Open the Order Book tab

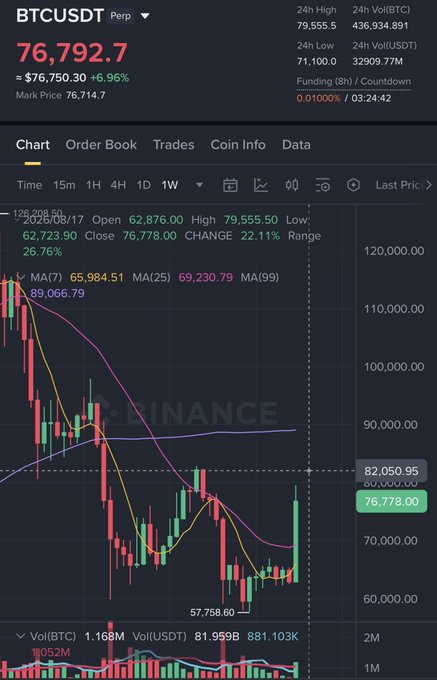(x=101, y=145)
